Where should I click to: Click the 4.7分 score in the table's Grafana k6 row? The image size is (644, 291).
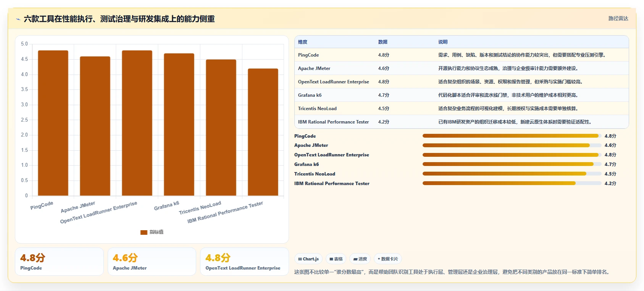(384, 95)
